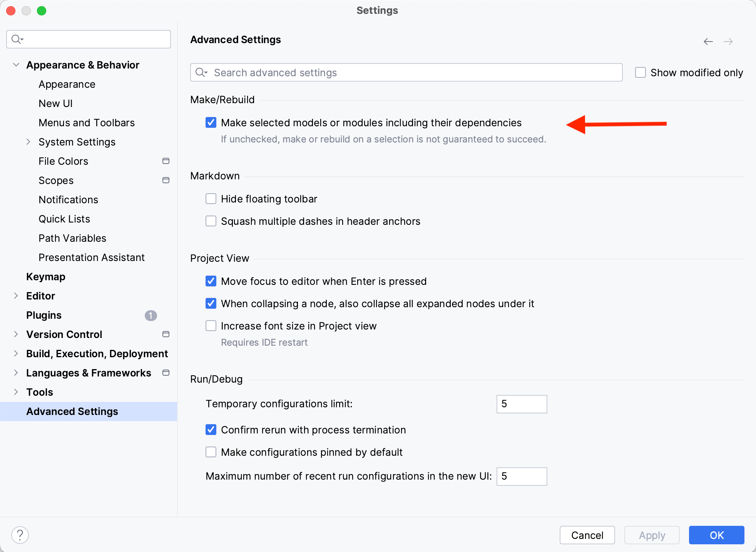Viewport: 756px width, 552px height.
Task: Expand the Build, Execution, Deployment section
Action: pos(16,353)
